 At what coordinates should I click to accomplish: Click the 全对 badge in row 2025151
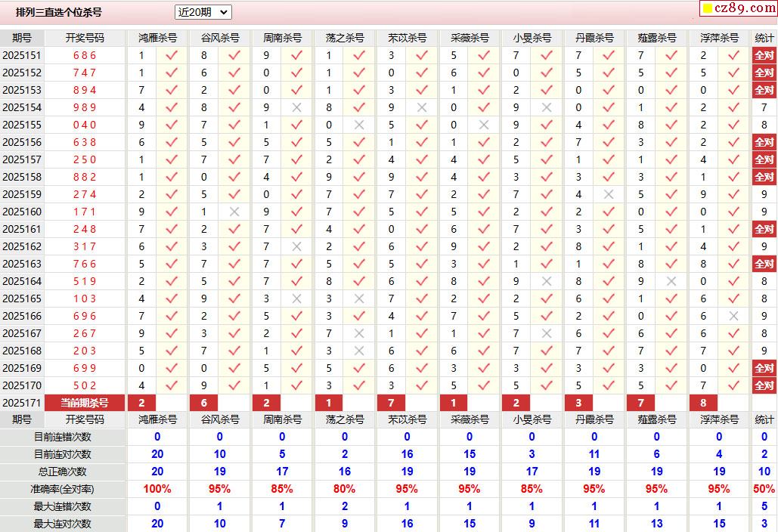tap(764, 55)
